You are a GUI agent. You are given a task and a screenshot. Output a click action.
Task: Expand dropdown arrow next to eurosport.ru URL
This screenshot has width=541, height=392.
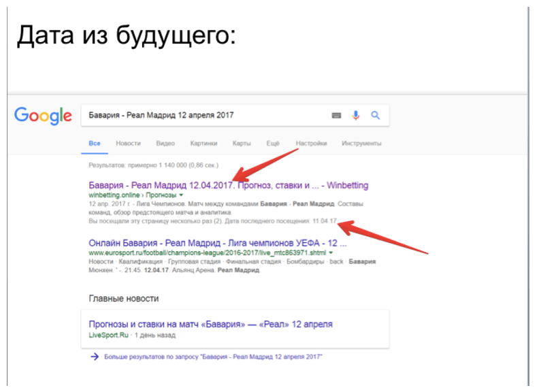(331, 252)
